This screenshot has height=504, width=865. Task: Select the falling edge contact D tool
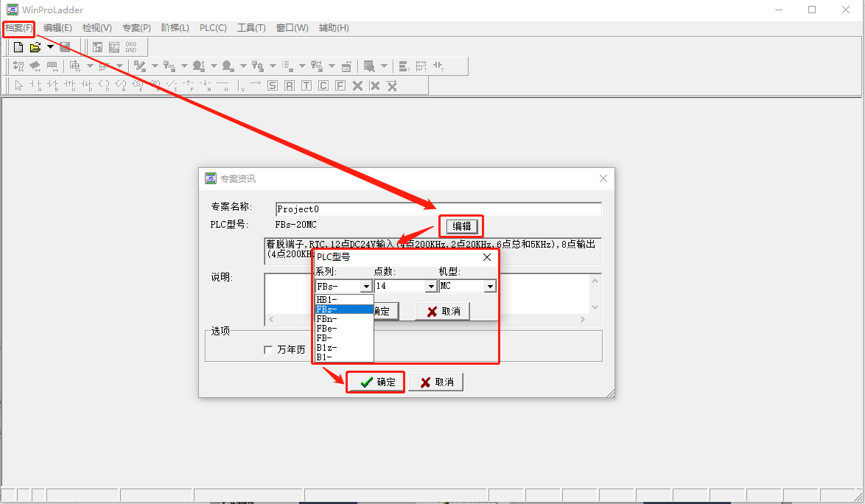pos(87,85)
